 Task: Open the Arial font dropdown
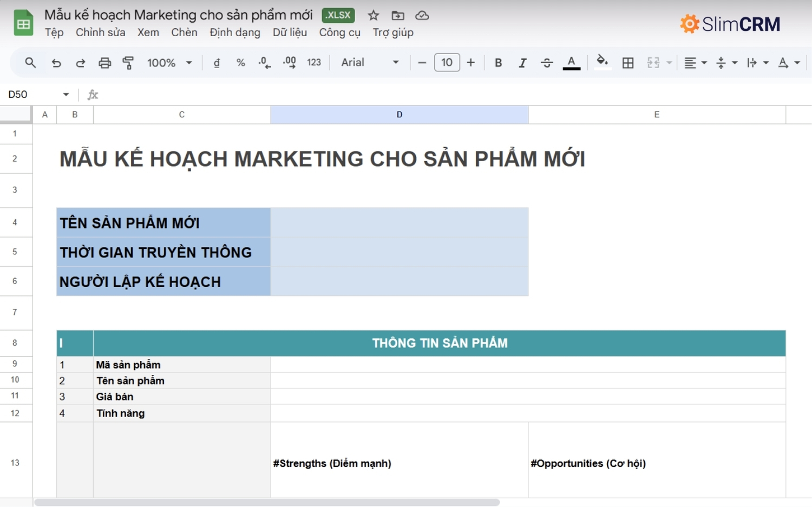click(370, 63)
